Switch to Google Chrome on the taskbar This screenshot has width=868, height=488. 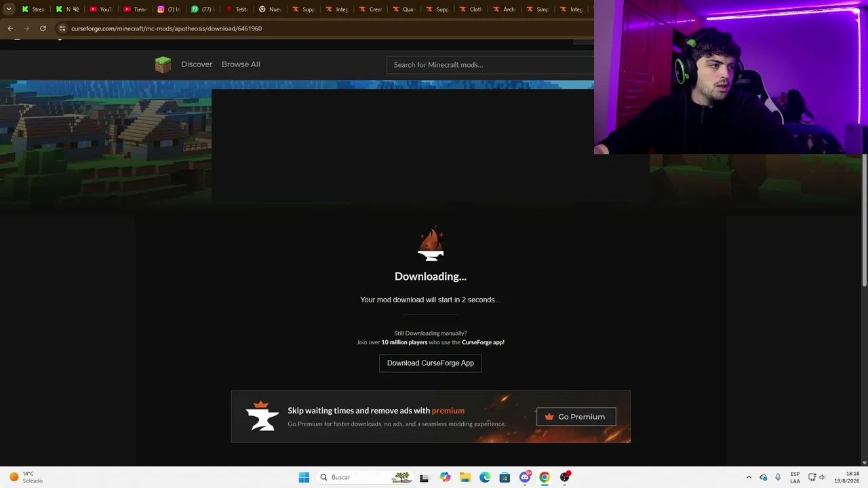545,477
